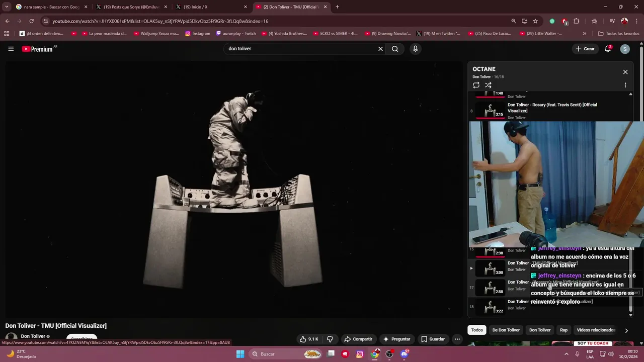The height and width of the screenshot is (362, 644).
Task: Toggle playlist loop in OCTANE panel
Action: coord(476,85)
